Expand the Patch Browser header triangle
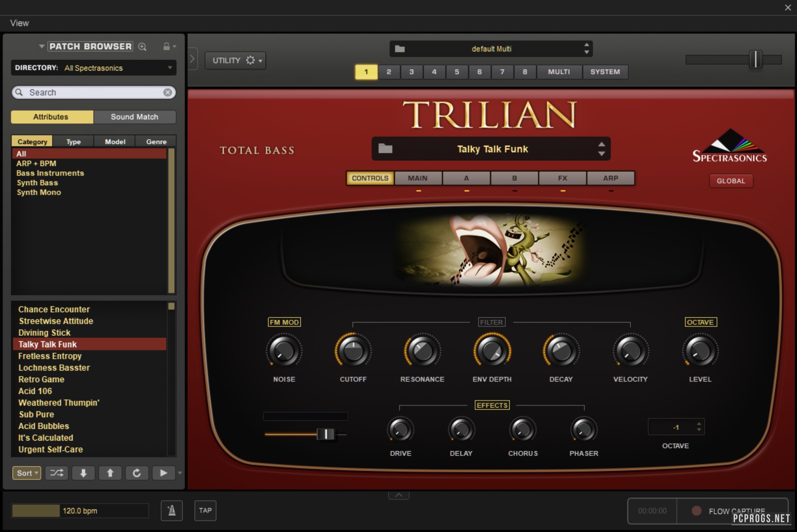This screenshot has height=532, width=797. 41,46
